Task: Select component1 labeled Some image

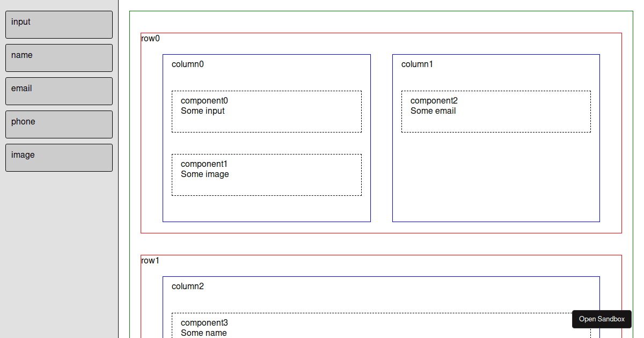Action: [x=267, y=174]
